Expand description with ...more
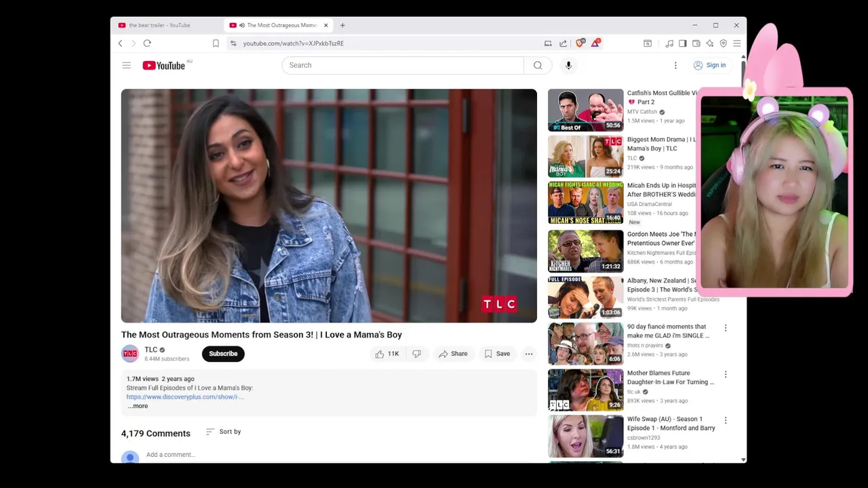The width and height of the screenshot is (868, 488). point(138,406)
